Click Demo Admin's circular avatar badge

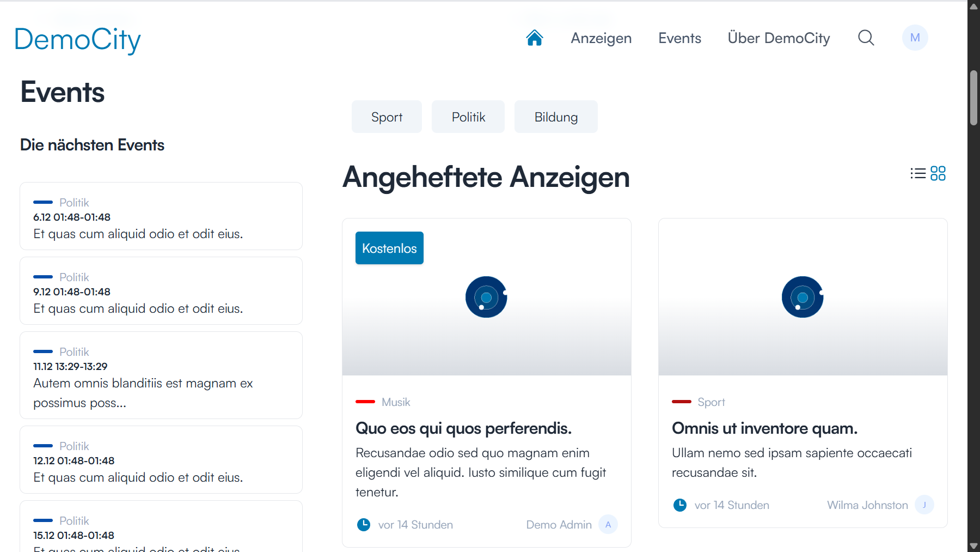click(608, 524)
